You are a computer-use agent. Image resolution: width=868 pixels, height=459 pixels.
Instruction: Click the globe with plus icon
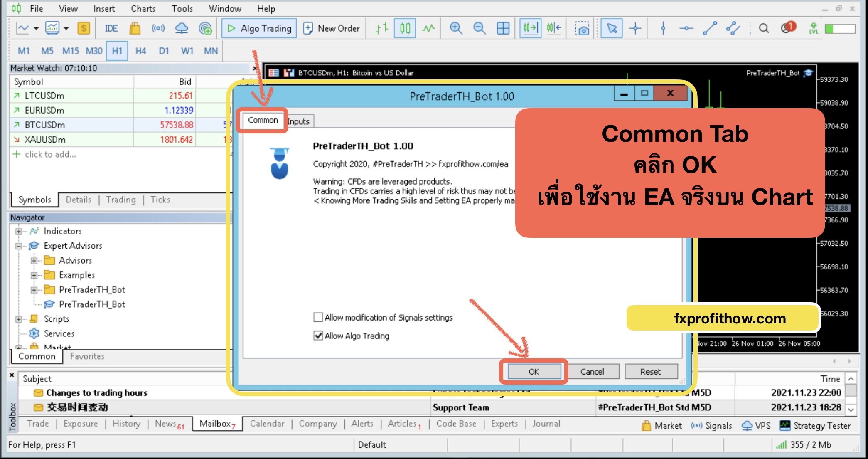(x=205, y=28)
